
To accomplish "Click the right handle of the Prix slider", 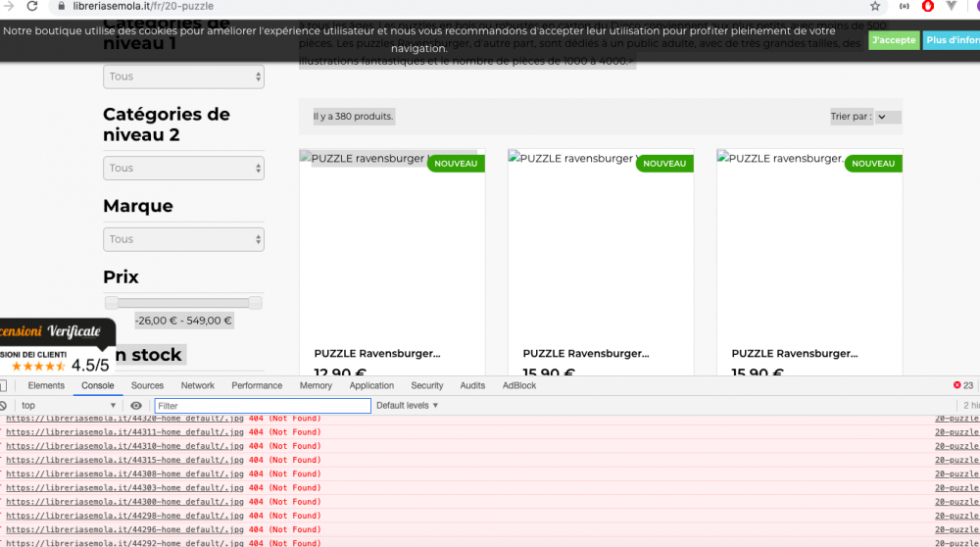I will click(255, 303).
